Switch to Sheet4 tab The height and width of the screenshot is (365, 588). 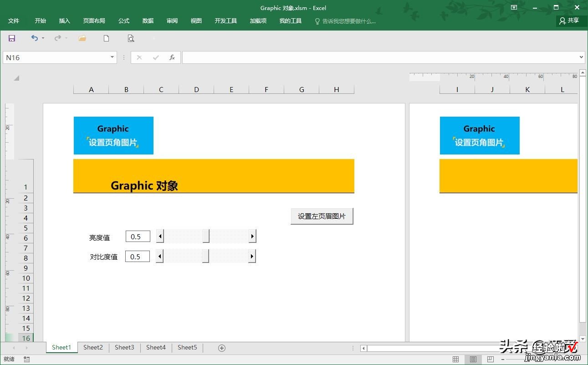(156, 348)
